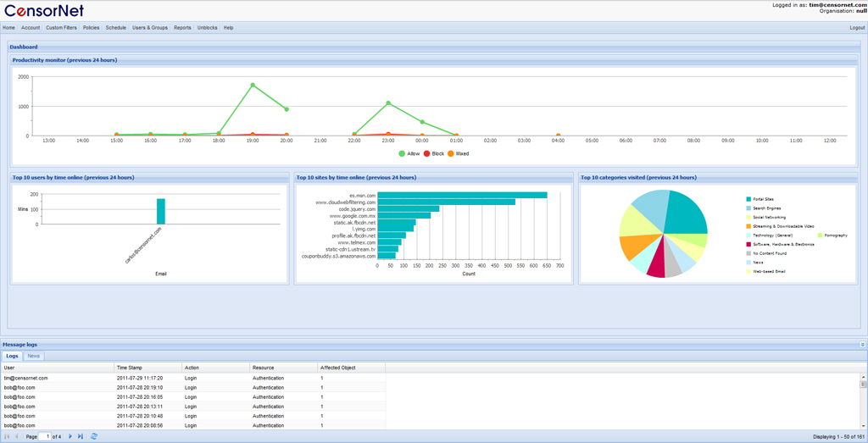Open the Custom Filters menu
The width and height of the screenshot is (868, 443).
[x=61, y=28]
